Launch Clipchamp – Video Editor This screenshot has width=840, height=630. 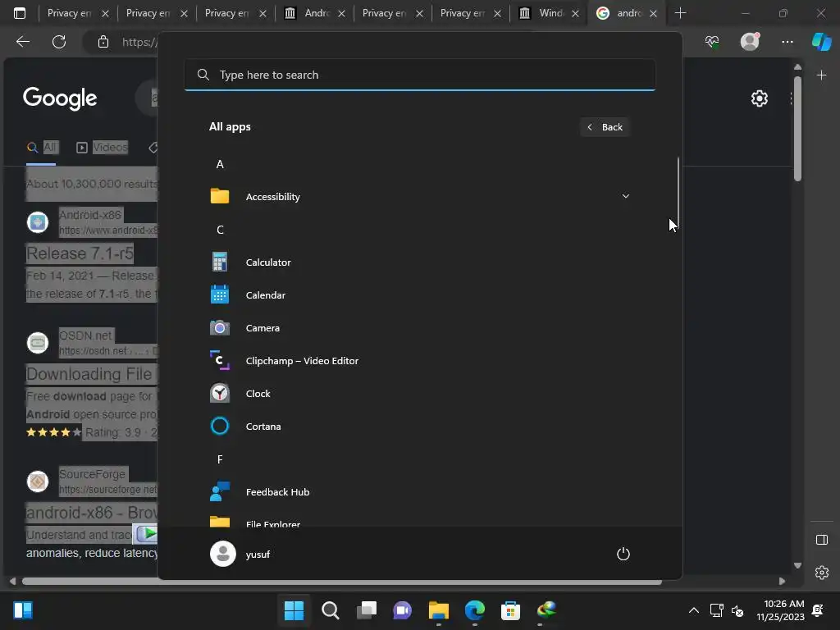(419, 361)
